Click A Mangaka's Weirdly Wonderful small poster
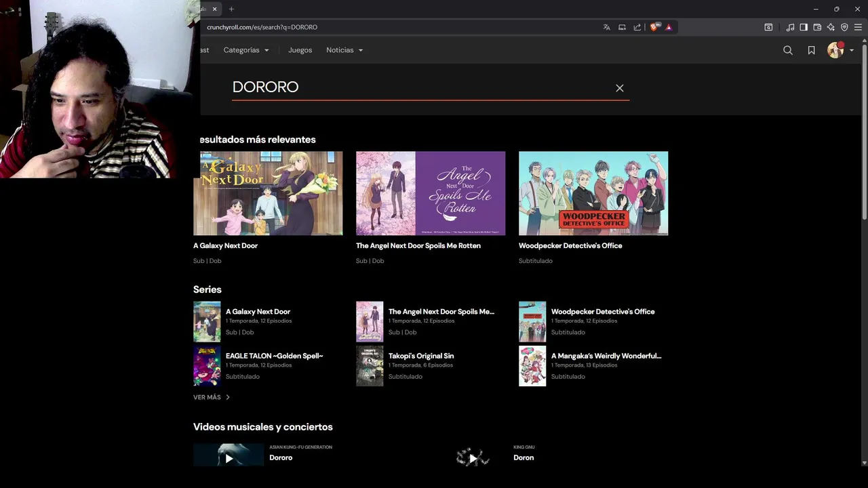This screenshot has height=488, width=868. (x=532, y=366)
